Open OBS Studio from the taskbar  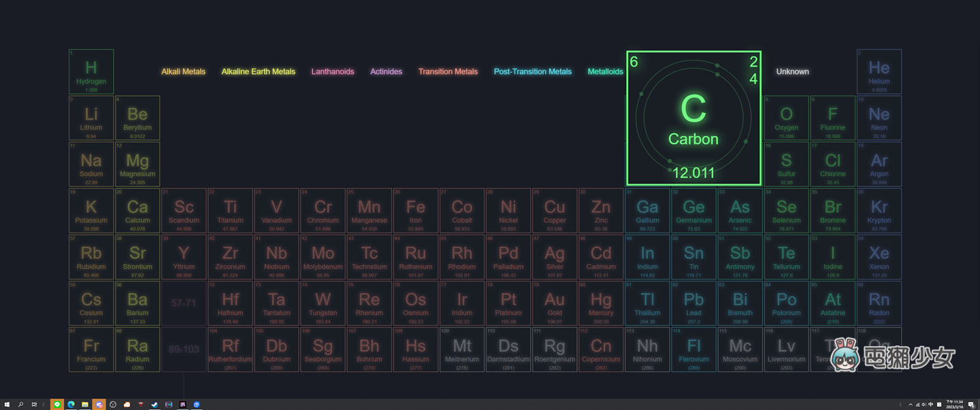click(112, 405)
